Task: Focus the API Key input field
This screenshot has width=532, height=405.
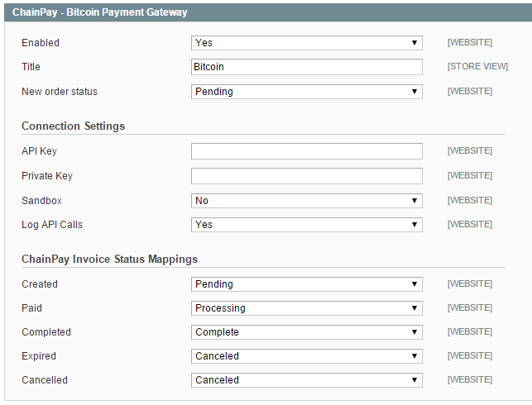Action: (x=307, y=151)
